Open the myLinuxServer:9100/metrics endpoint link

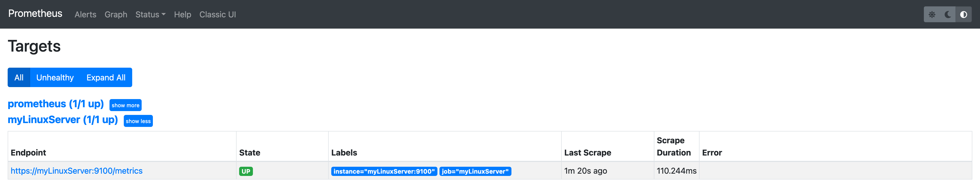point(77,171)
